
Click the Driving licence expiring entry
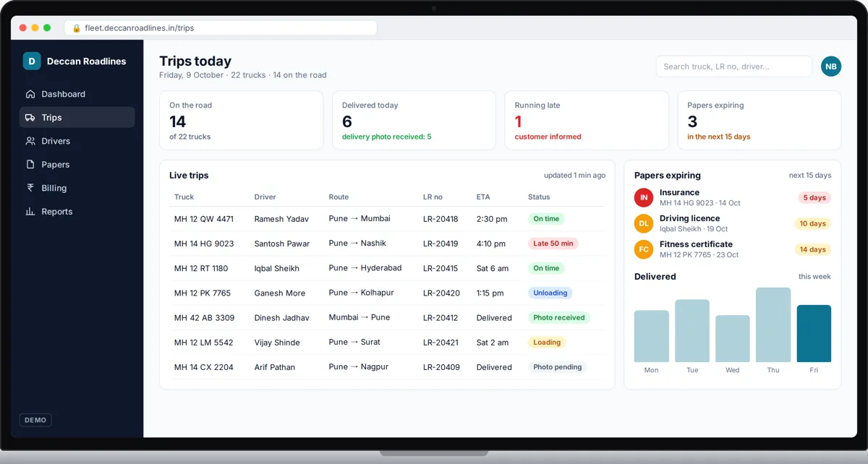click(733, 223)
